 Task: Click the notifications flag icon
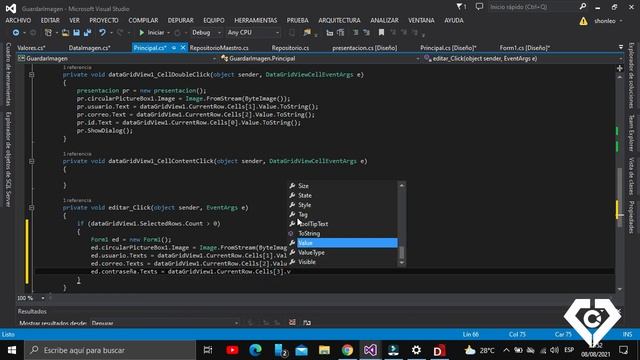pos(461,7)
